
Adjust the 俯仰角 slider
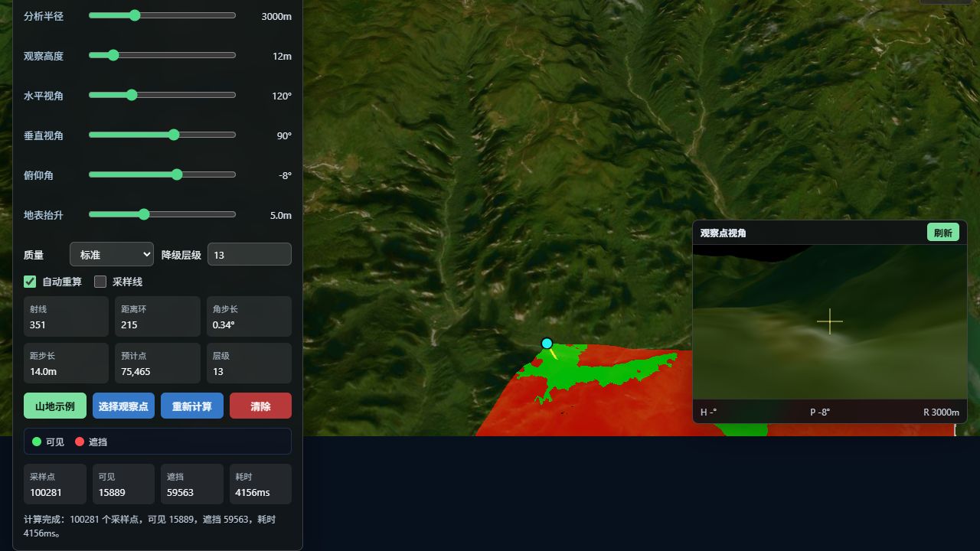[162, 174]
